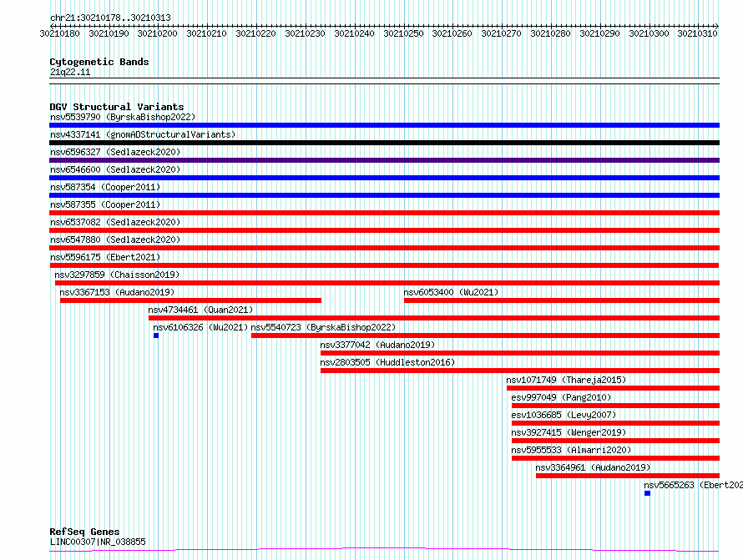The width and height of the screenshot is (743, 560).
Task: Click the RefSeq Genes track heading
Action: click(84, 532)
